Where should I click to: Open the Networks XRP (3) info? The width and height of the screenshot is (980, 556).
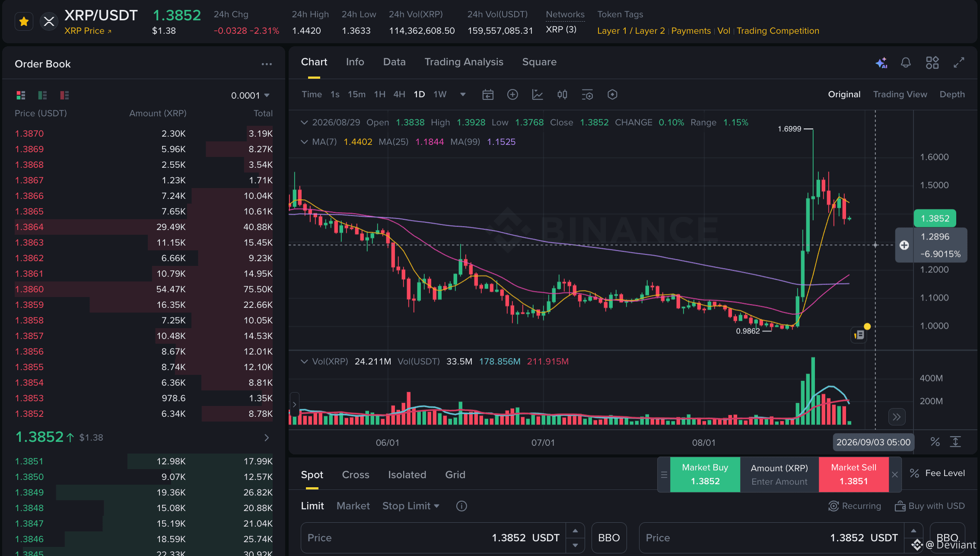pos(561,29)
